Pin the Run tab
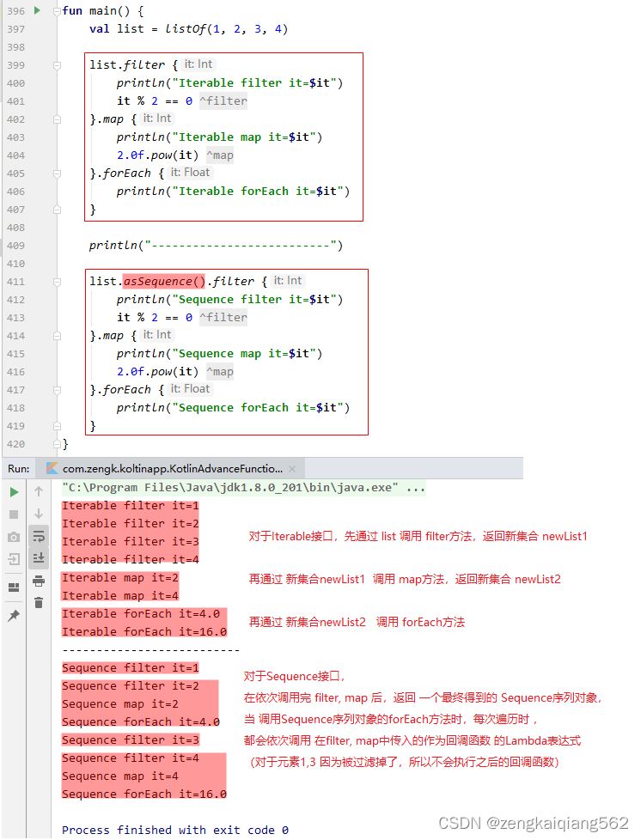This screenshot has height=840, width=641. point(14,616)
